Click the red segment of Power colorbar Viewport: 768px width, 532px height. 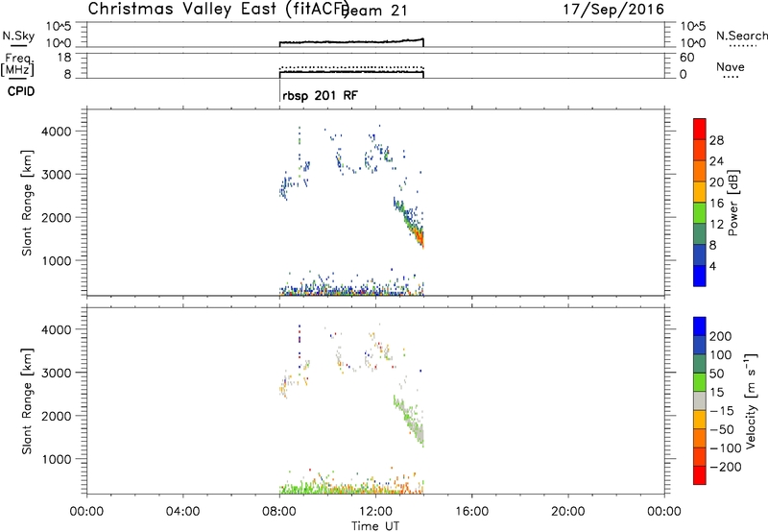tap(700, 129)
